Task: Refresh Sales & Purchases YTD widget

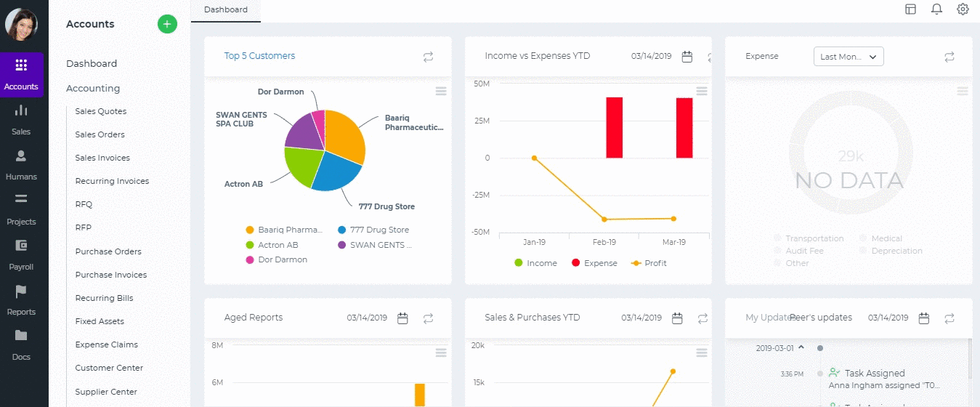Action: 702,318
